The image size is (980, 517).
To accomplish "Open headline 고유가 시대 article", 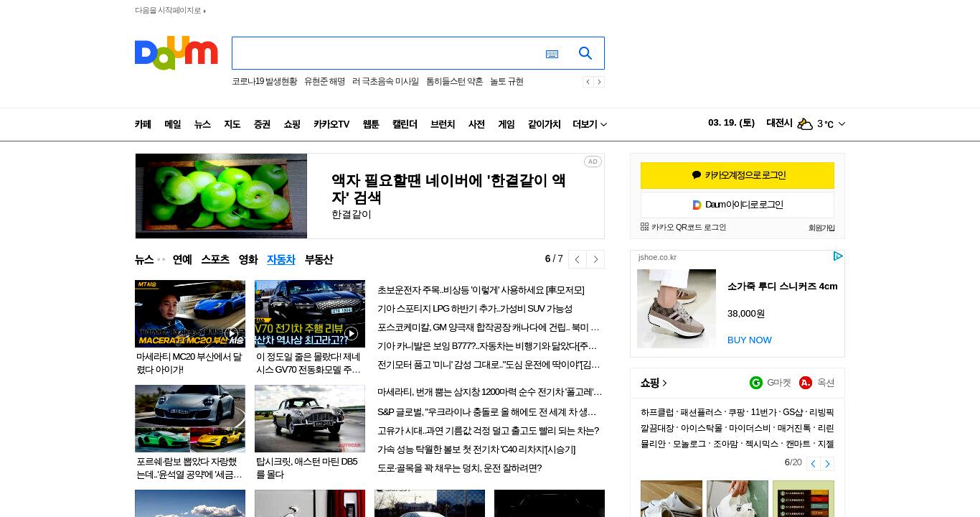I will coord(488,431).
